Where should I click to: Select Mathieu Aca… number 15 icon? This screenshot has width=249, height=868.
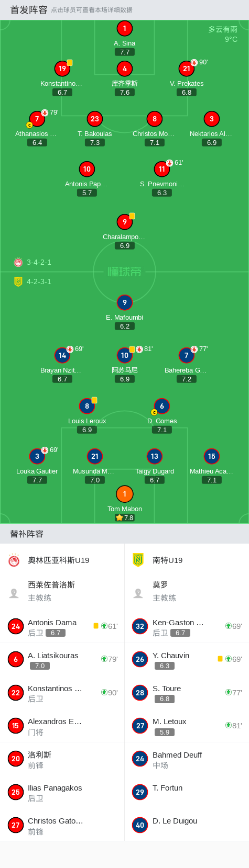pyautogui.click(x=212, y=456)
